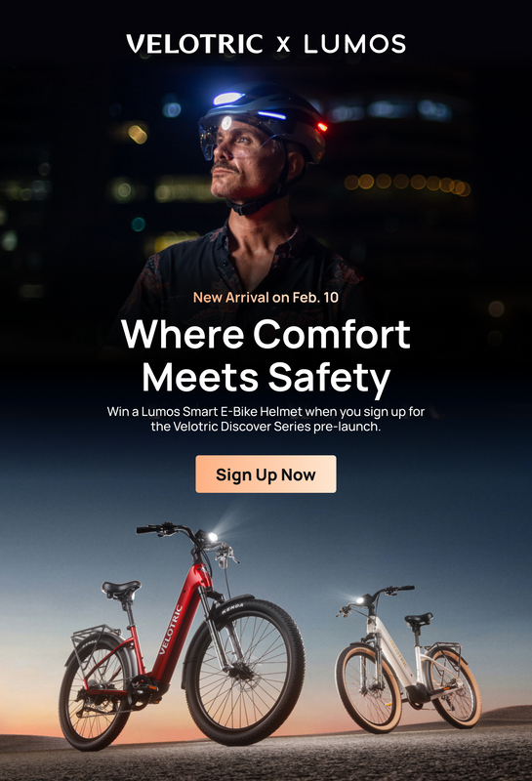Click the Lumos helmet giveaway description text
This screenshot has width=532, height=781.
coord(266,419)
